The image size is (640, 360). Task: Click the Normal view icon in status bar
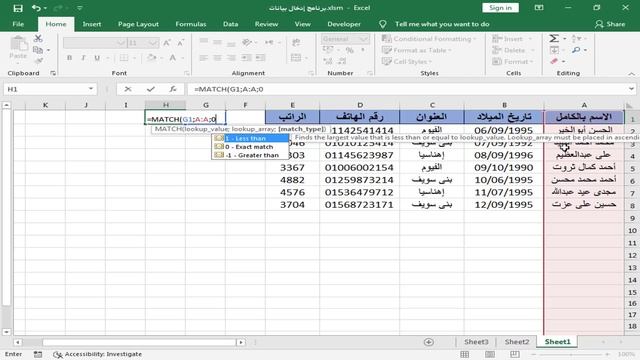pyautogui.click(x=464, y=354)
